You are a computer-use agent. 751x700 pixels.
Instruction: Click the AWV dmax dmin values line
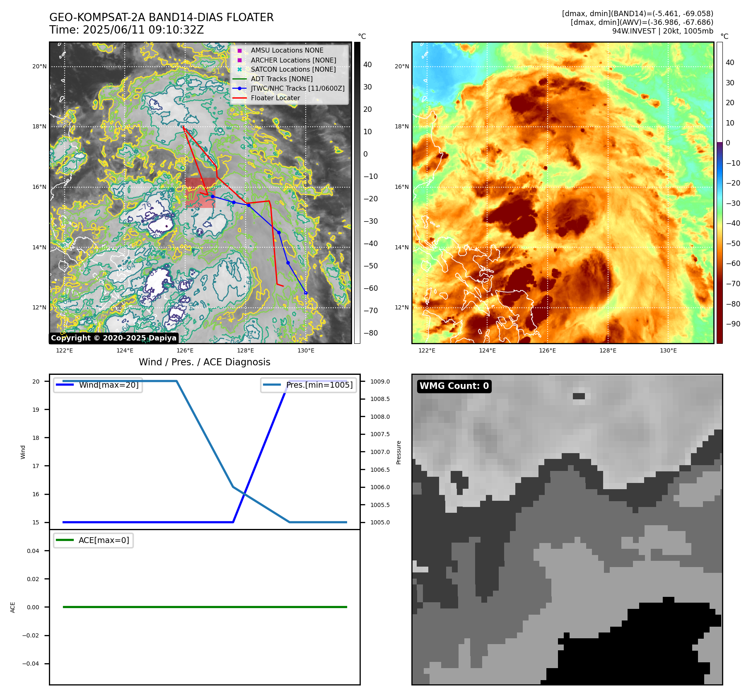tap(642, 22)
